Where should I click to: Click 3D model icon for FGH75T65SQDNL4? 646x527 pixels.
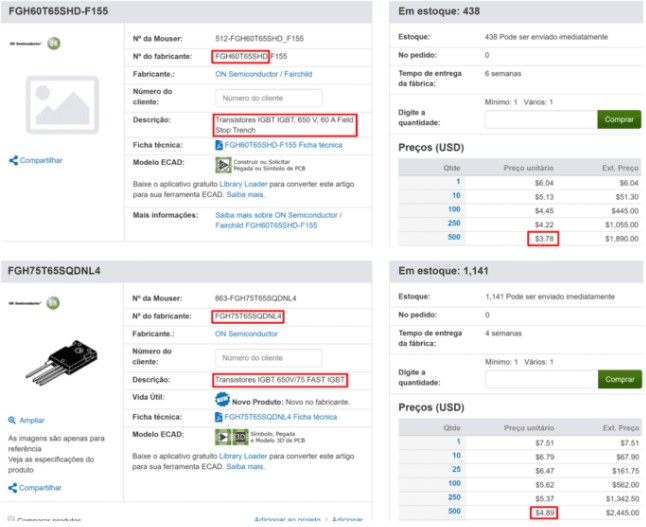pos(241,437)
